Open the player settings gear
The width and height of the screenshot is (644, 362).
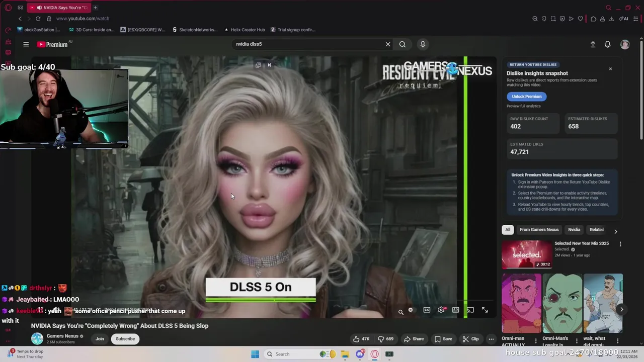point(441,310)
